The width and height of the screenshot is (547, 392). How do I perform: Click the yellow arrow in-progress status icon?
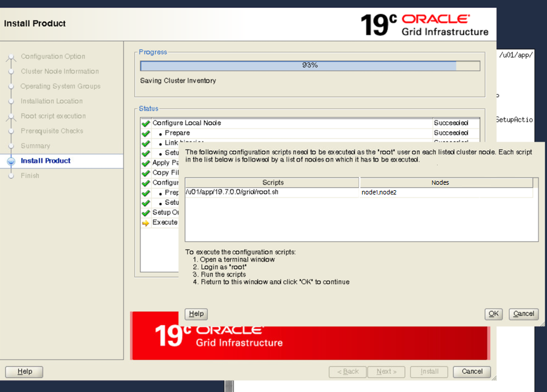pyautogui.click(x=145, y=223)
